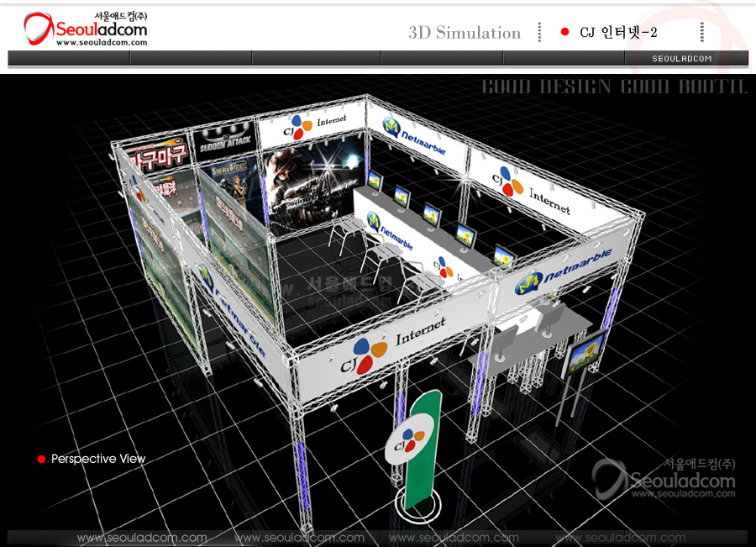Click the "GOOD DESIGN GOOD BOOTH." slogan text

[x=615, y=87]
